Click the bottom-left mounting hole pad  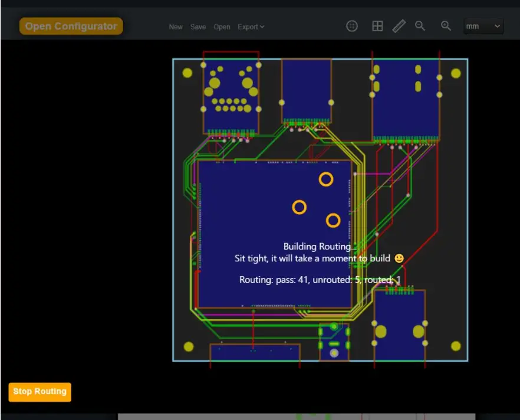coord(189,347)
